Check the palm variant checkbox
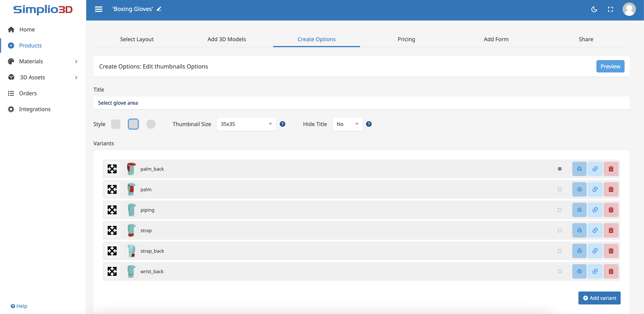 tap(560, 189)
